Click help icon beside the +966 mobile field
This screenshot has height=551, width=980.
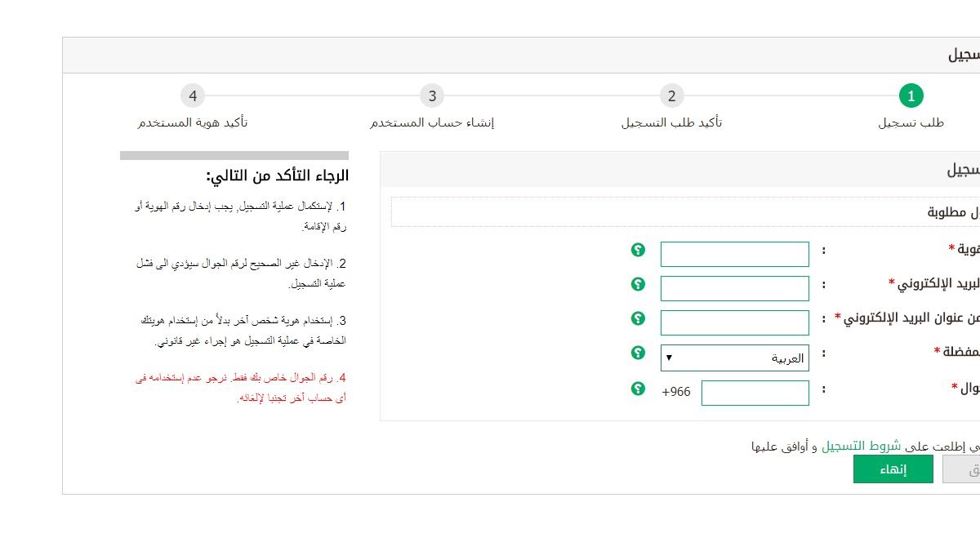pos(639,389)
